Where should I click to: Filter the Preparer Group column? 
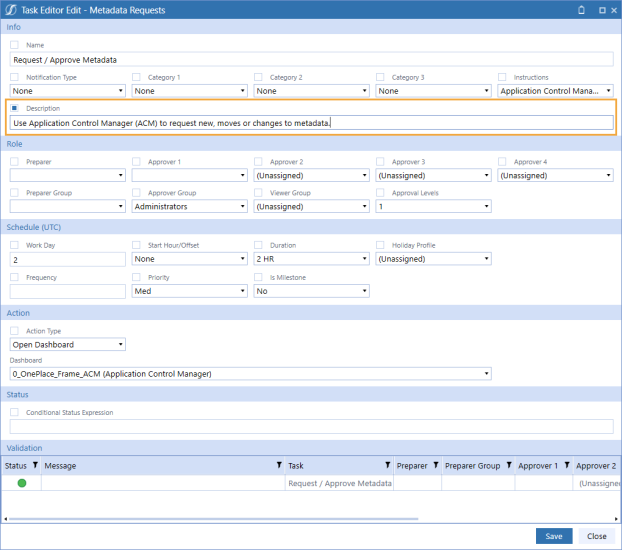509,465
